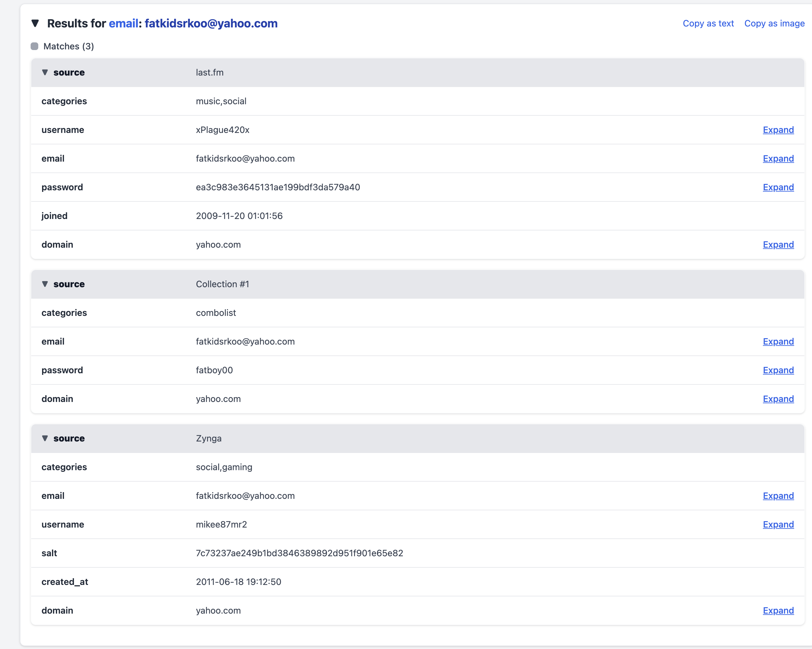Click Copy as image link
Image resolution: width=812 pixels, height=649 pixels.
pos(774,23)
